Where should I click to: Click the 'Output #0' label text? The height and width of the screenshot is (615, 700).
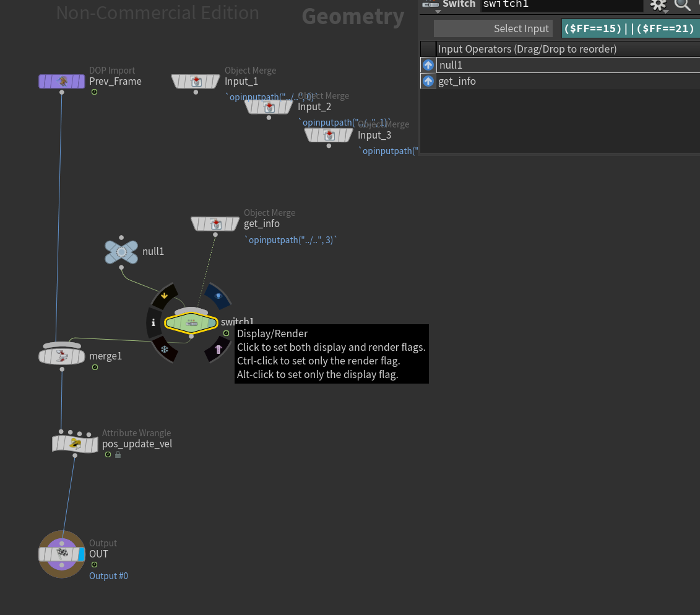[108, 576]
